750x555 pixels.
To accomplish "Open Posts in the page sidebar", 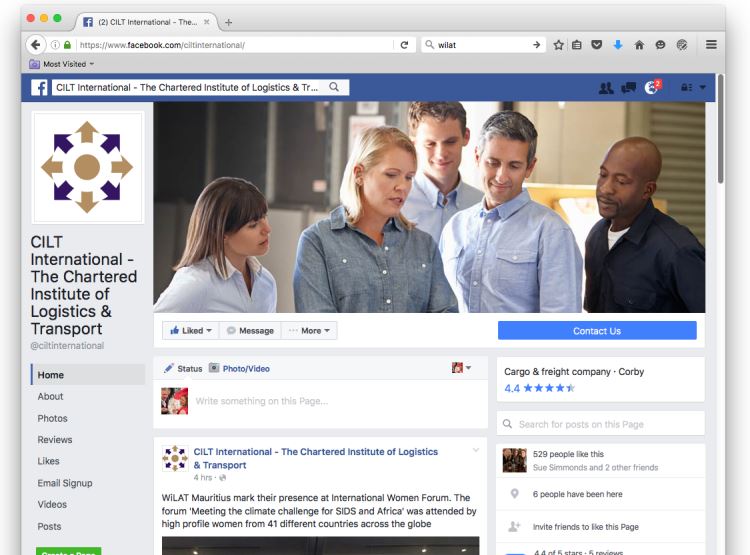I will pos(49,526).
